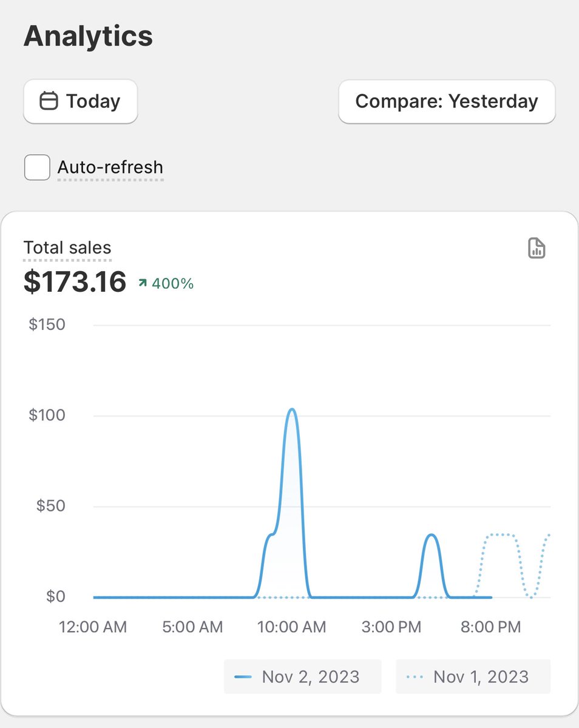Click yesterday's dotted plateau near 8 PM
Image resolution: width=579 pixels, height=728 pixels.
(501, 534)
